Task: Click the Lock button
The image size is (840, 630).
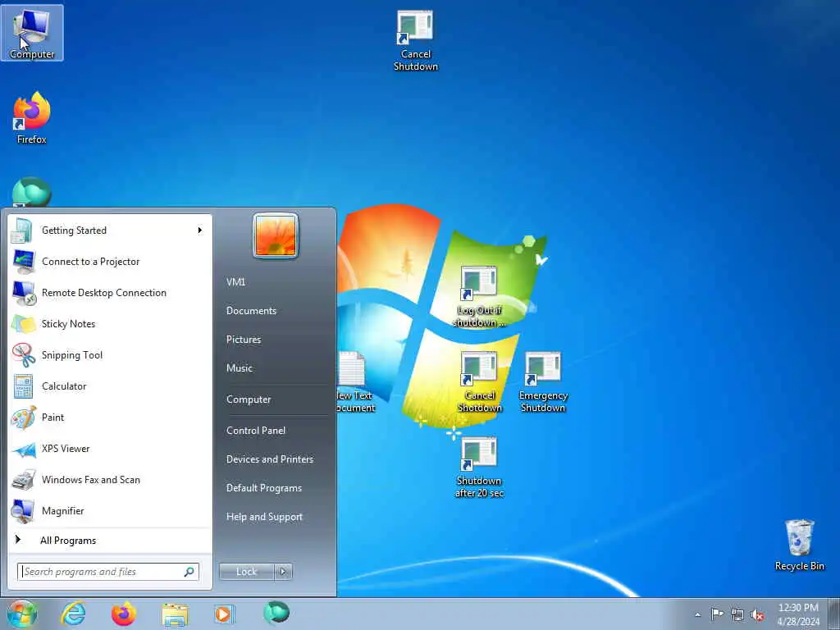Action: click(246, 572)
